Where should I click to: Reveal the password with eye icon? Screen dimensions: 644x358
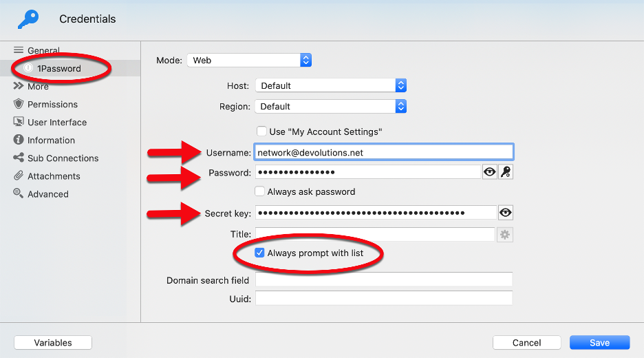coord(490,172)
